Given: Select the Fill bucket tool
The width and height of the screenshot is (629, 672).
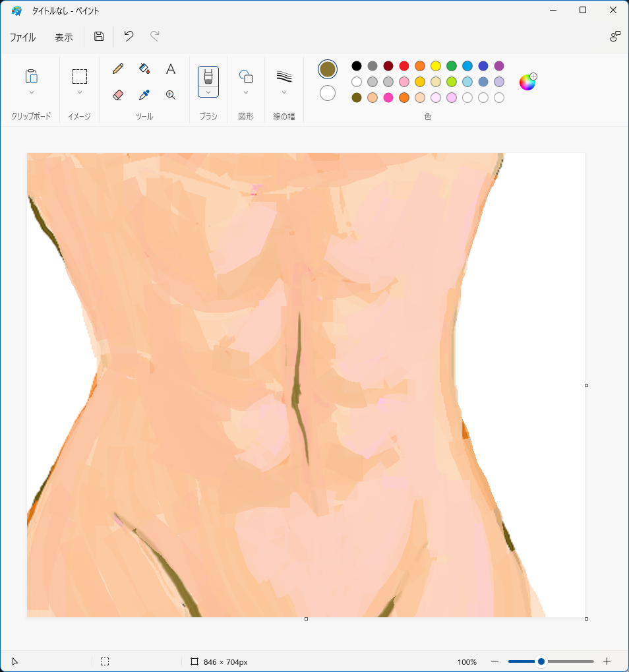Looking at the screenshot, I should pos(144,69).
